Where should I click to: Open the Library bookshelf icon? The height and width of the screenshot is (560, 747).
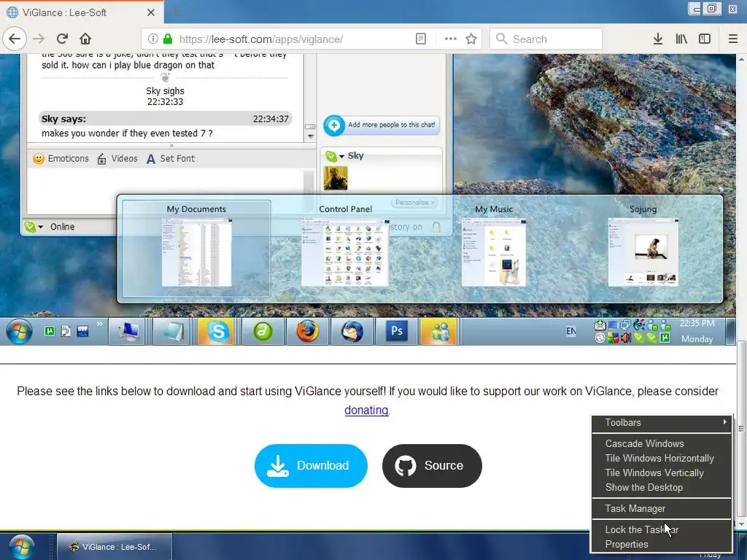681,39
